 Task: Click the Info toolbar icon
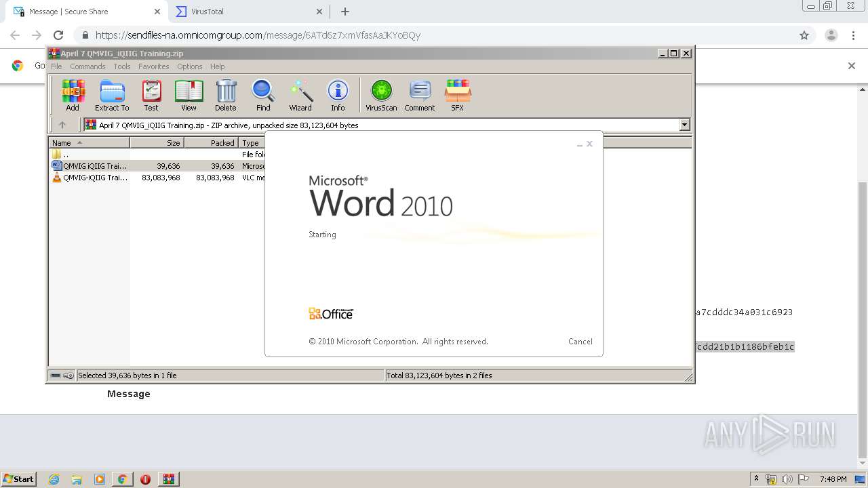coord(338,95)
